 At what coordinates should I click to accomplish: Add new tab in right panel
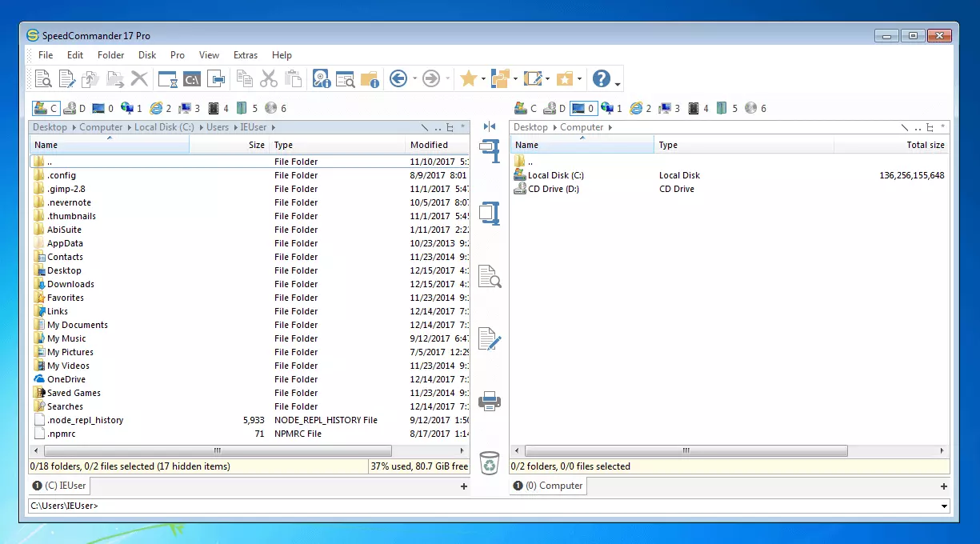click(944, 486)
